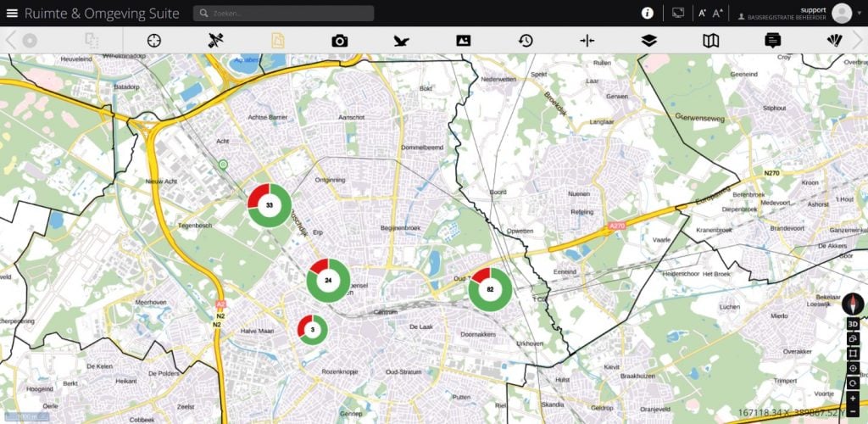
Task: Click the Zoeken search field
Action: pyautogui.click(x=283, y=14)
